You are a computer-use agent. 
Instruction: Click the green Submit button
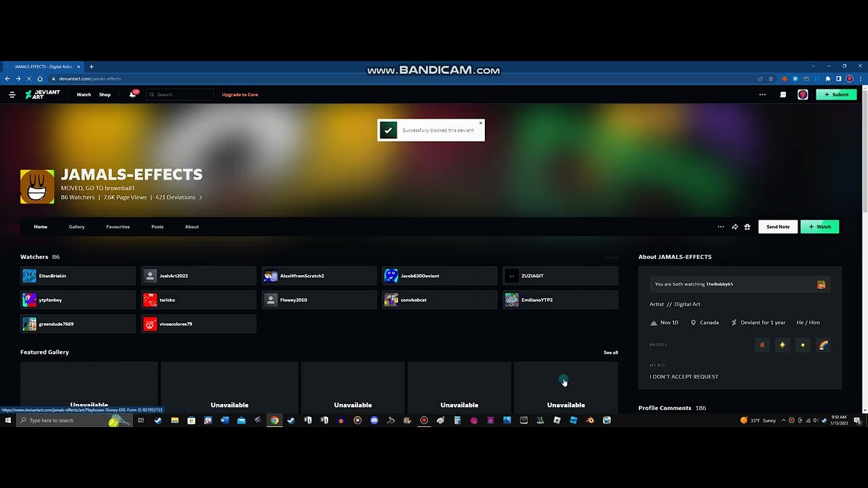point(836,95)
